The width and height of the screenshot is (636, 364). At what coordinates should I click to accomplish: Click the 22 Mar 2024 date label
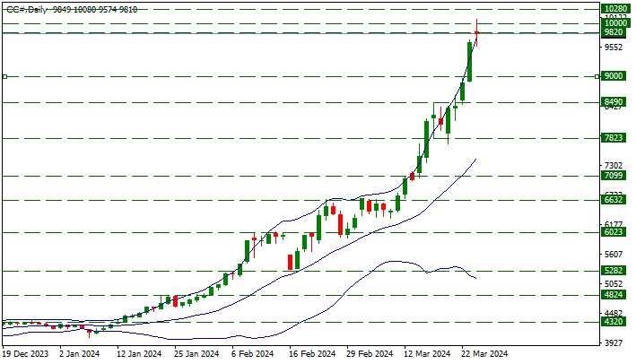[x=485, y=354]
